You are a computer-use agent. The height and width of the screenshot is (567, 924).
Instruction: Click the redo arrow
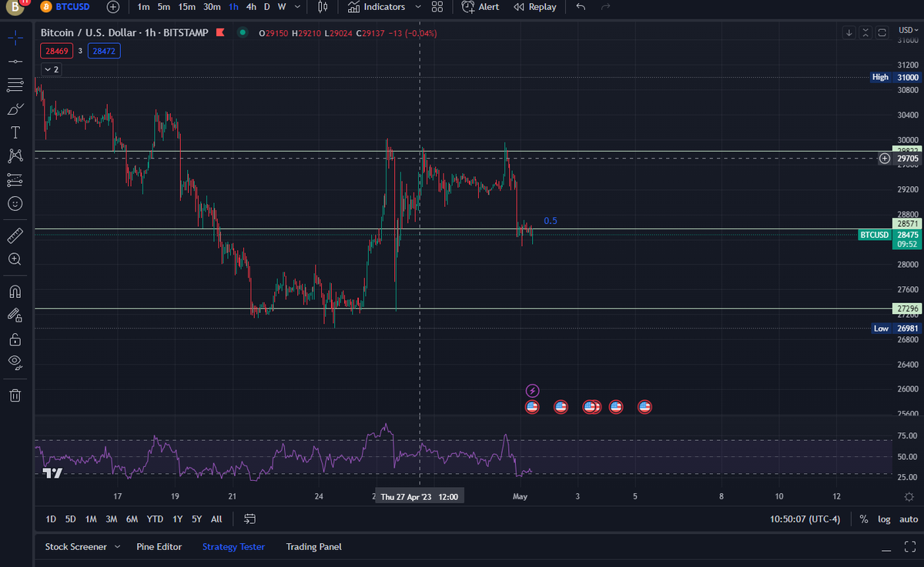click(606, 7)
